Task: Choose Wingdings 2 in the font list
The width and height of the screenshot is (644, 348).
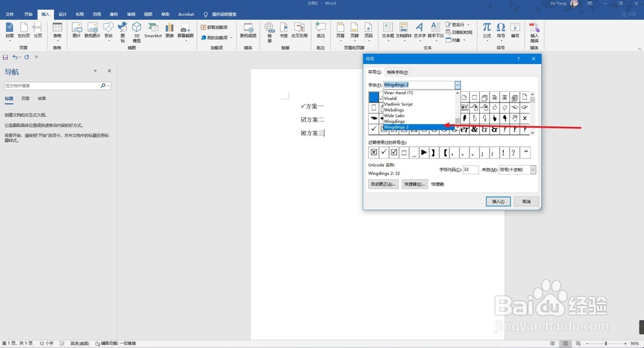Action: click(421, 128)
